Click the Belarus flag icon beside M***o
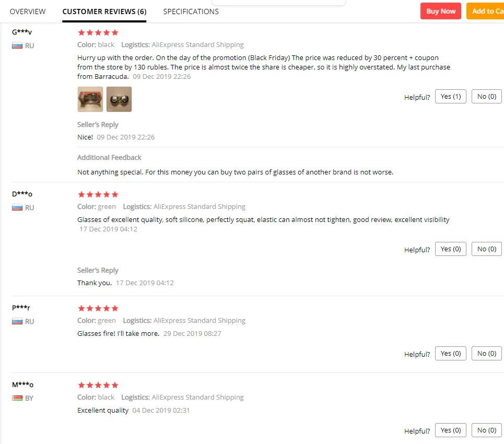 point(17,398)
